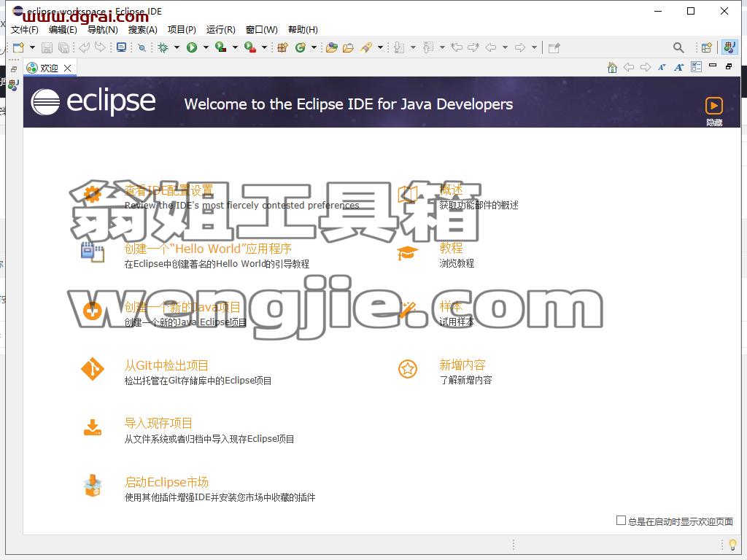The width and height of the screenshot is (747, 560).
Task: Click the Redo toolbar icon
Action: click(x=101, y=47)
